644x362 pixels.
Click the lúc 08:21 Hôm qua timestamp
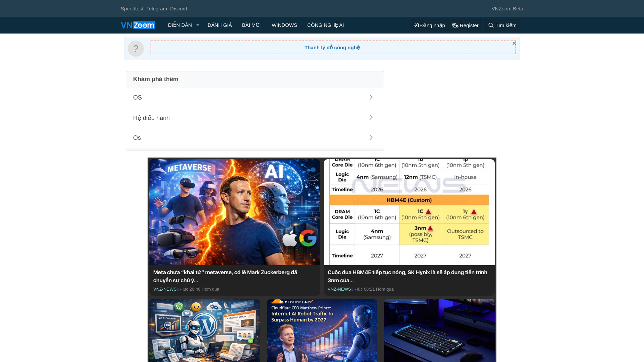pos(375,289)
